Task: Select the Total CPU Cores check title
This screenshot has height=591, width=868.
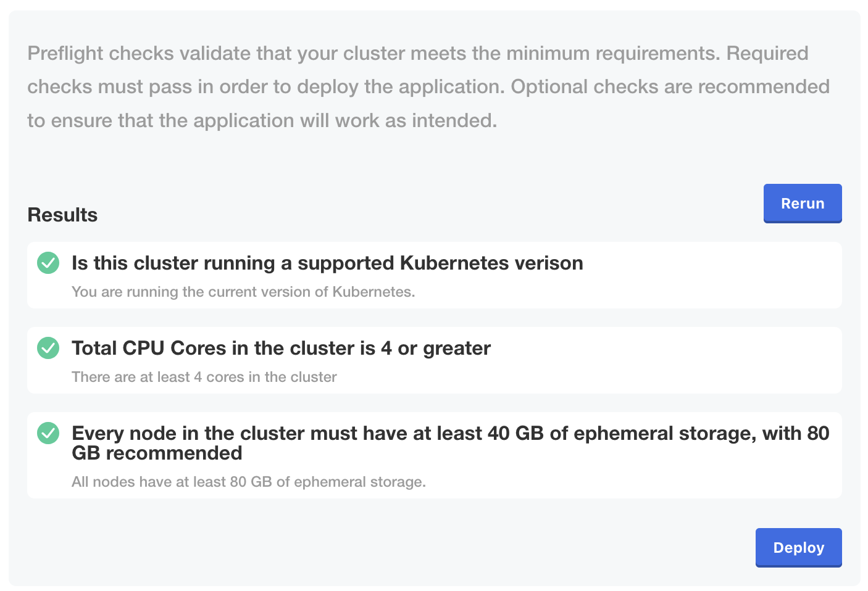Action: (x=281, y=349)
